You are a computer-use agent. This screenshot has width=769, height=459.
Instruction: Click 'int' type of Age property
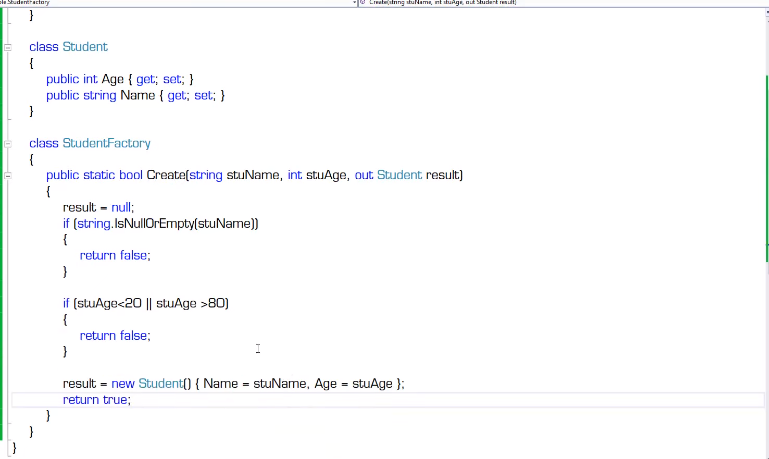pyautogui.click(x=90, y=79)
